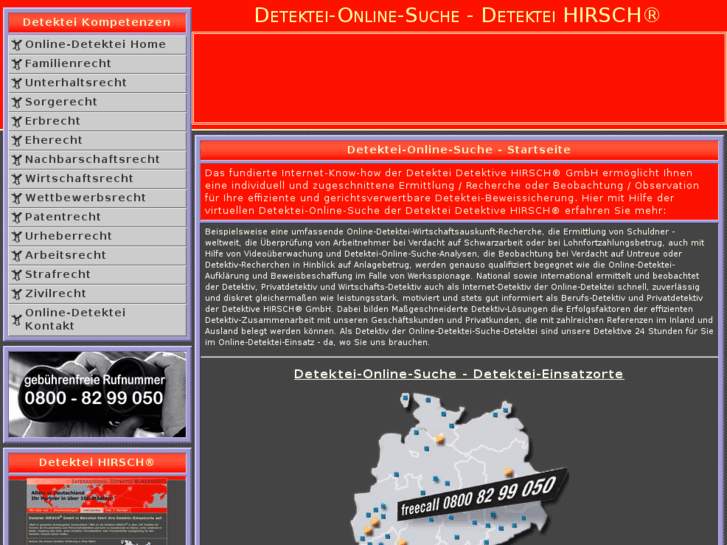
Task: Click the red intro paragraph starting 'Das fundierte Internet-Know-how'
Action: point(459,192)
